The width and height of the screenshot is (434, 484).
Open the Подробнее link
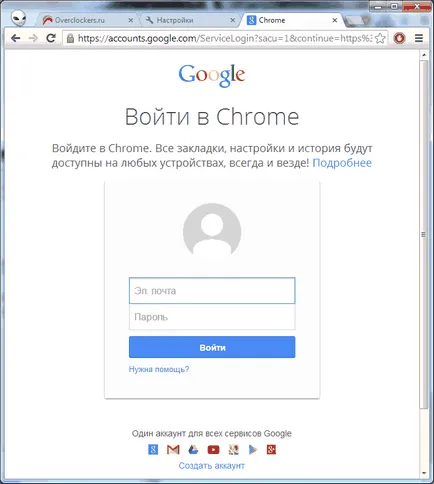(x=342, y=163)
